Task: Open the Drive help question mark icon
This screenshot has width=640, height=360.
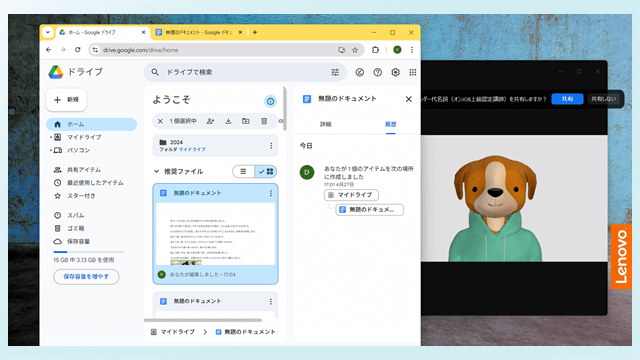Action: click(378, 72)
